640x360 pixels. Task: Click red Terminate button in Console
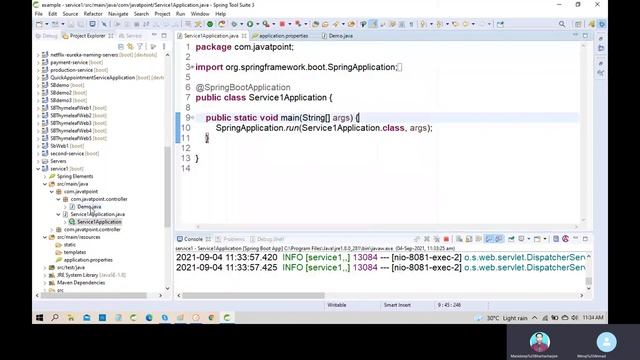click(446, 239)
